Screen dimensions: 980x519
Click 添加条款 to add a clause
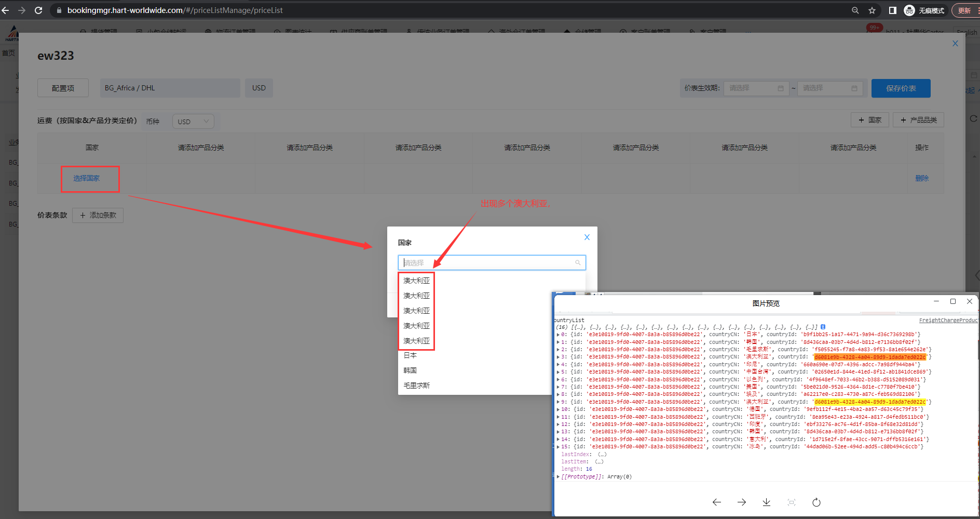(98, 215)
